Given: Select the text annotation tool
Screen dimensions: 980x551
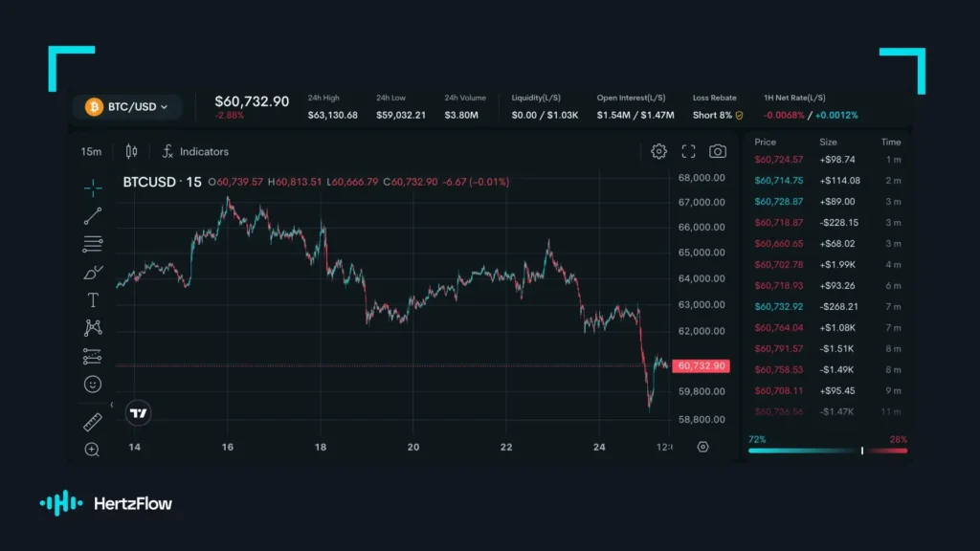Looking at the screenshot, I should (x=93, y=300).
